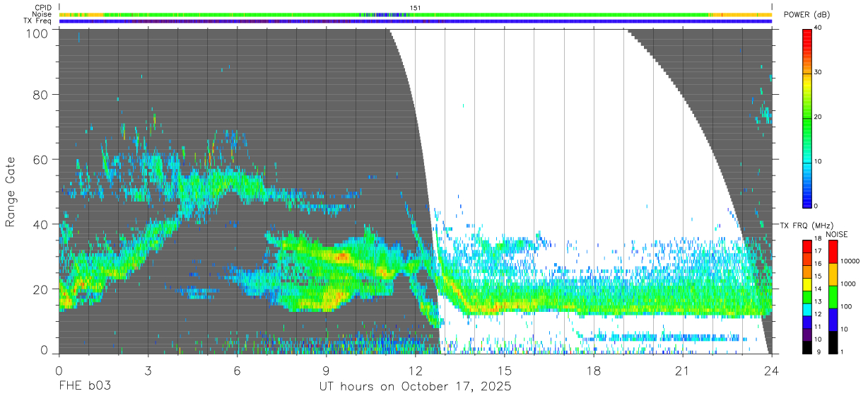This screenshot has width=868, height=401.
Task: Click the 100 label on the NOISE scale
Action: click(x=847, y=306)
